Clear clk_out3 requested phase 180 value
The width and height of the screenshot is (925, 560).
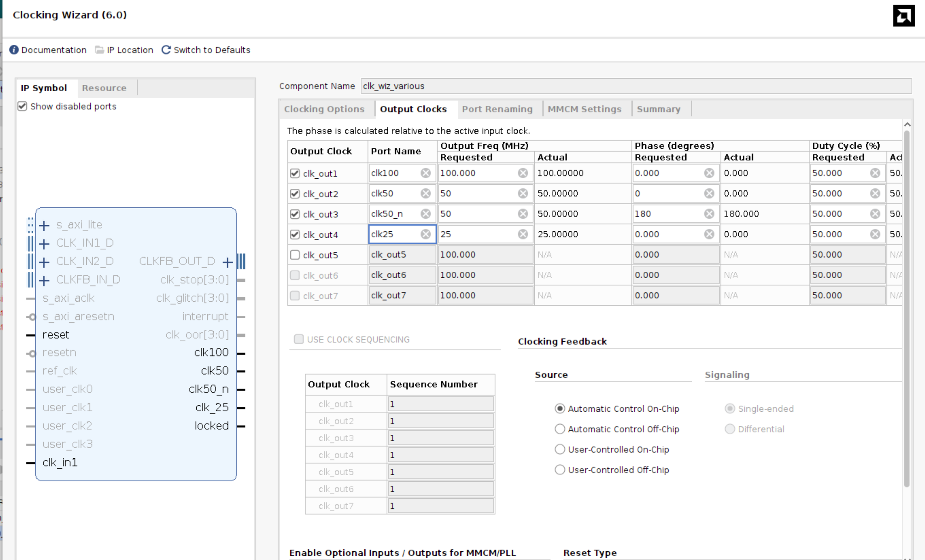click(709, 214)
